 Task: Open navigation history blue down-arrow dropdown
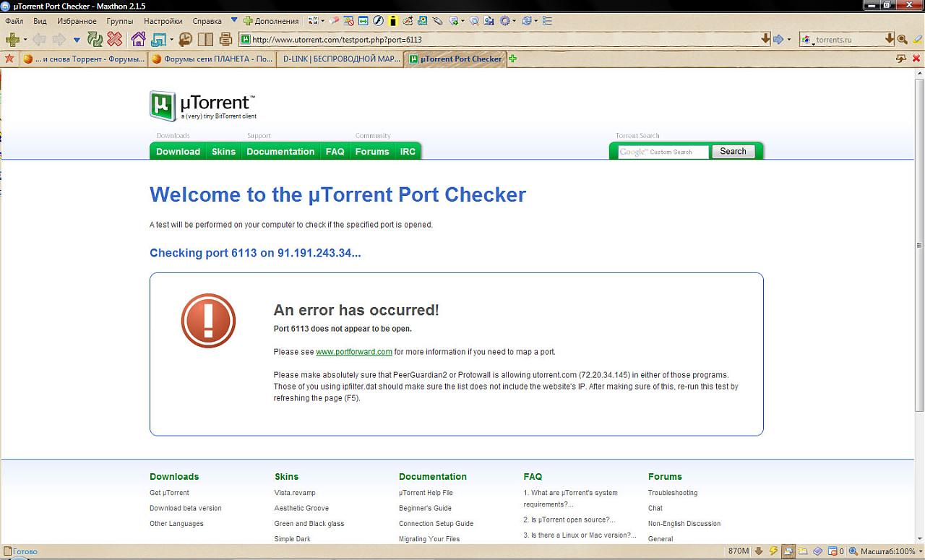click(77, 40)
